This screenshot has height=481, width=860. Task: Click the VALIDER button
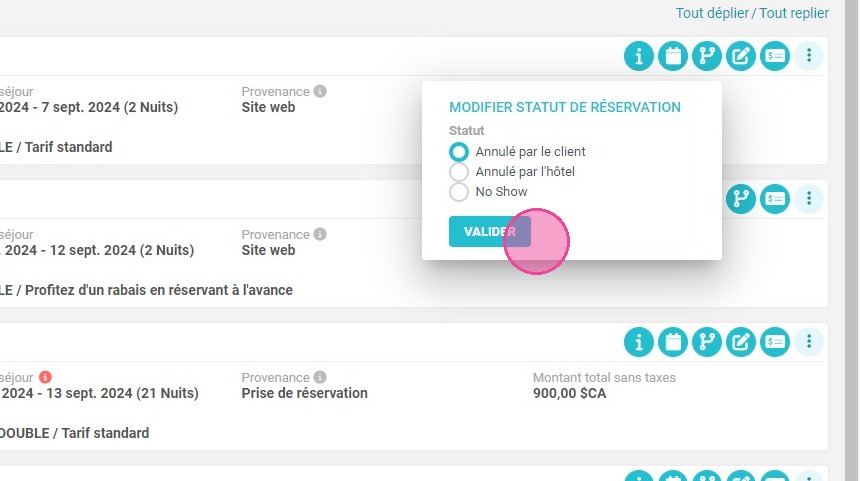[x=490, y=231]
